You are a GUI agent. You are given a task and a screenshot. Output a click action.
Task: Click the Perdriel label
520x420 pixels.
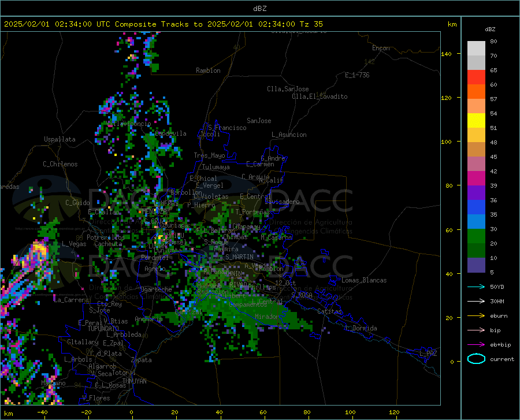tap(155, 258)
